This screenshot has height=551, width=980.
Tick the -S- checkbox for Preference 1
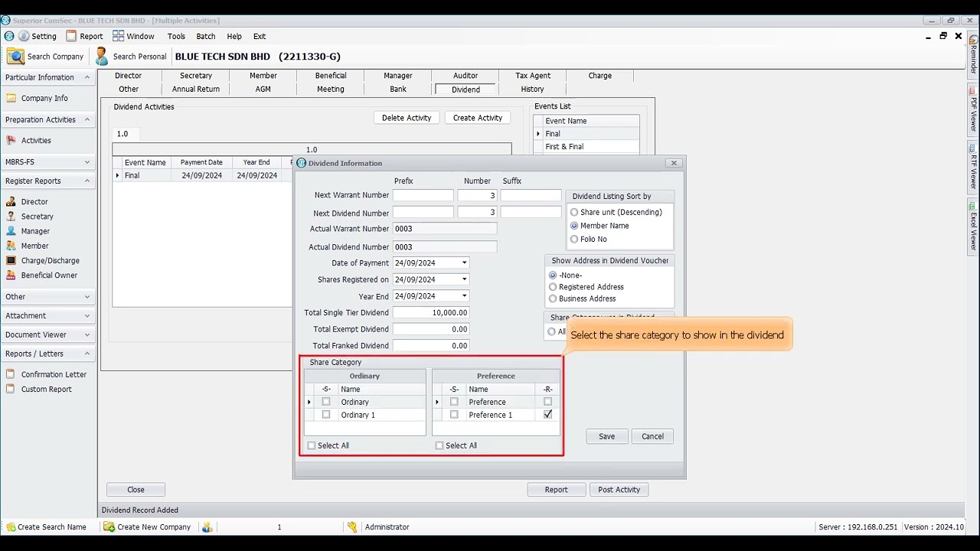(454, 415)
